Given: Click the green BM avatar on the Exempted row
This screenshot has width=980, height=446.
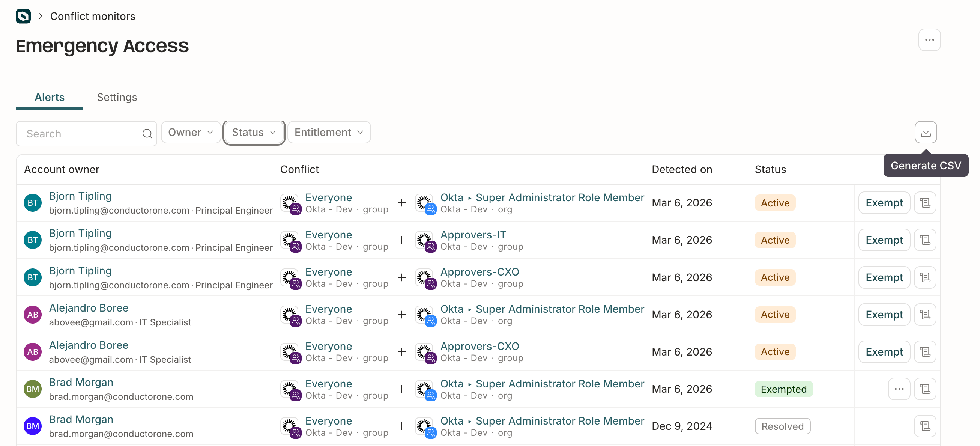Looking at the screenshot, I should click(33, 389).
